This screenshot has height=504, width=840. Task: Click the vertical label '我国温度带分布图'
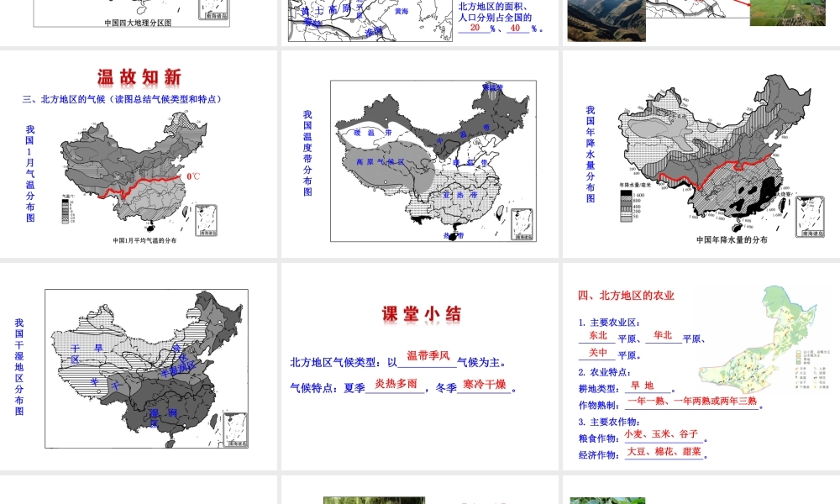pos(307,153)
